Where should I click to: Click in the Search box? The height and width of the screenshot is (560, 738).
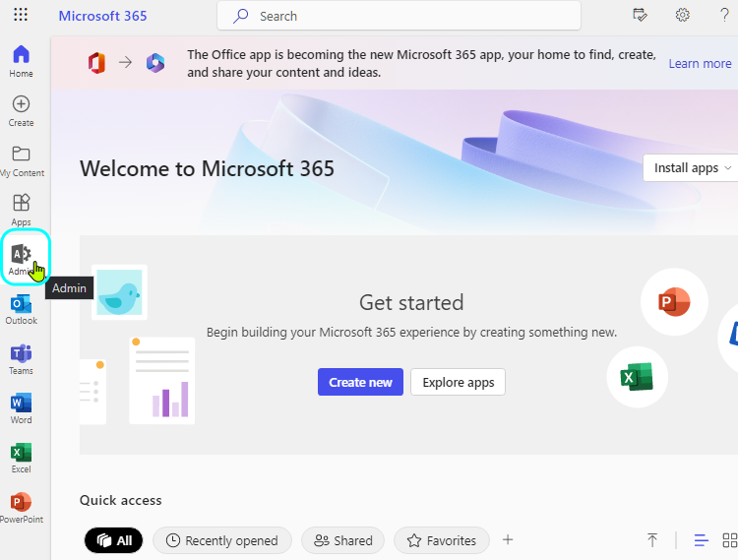[x=399, y=16]
